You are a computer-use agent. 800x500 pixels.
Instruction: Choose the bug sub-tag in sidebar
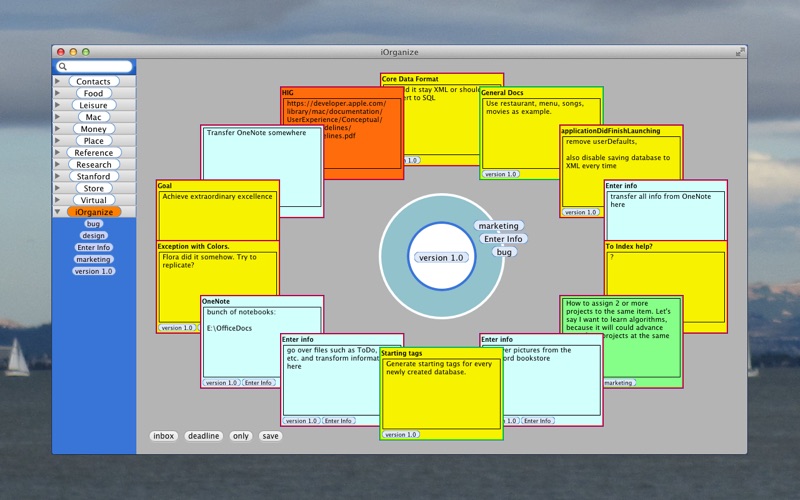click(93, 224)
